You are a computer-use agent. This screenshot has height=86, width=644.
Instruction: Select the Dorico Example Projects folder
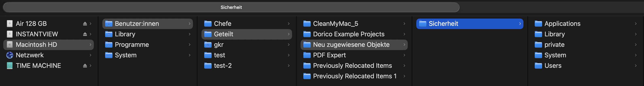[x=348, y=34]
